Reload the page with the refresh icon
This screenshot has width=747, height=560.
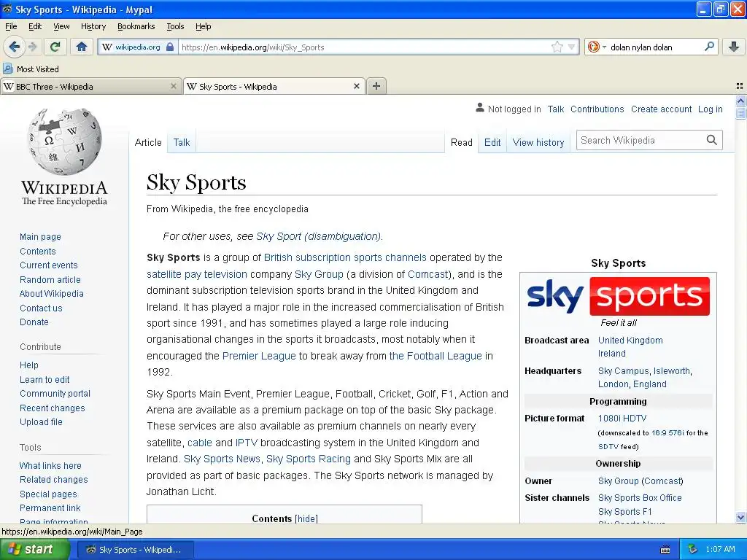click(x=55, y=47)
